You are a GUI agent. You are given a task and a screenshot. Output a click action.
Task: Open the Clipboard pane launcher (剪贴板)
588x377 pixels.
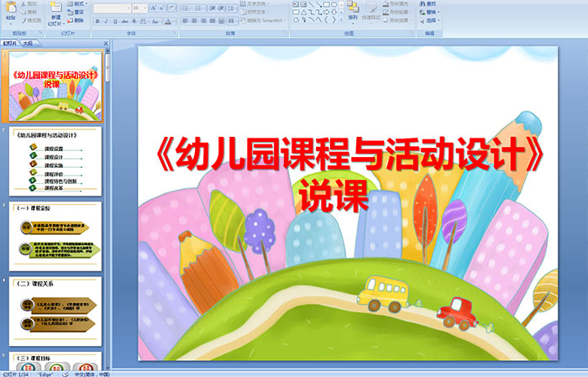tap(41, 33)
